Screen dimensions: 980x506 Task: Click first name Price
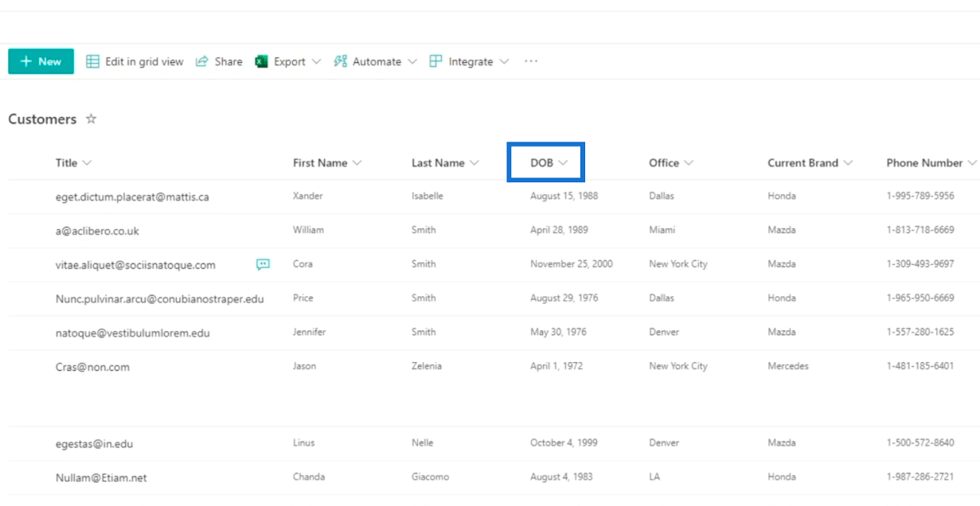303,298
